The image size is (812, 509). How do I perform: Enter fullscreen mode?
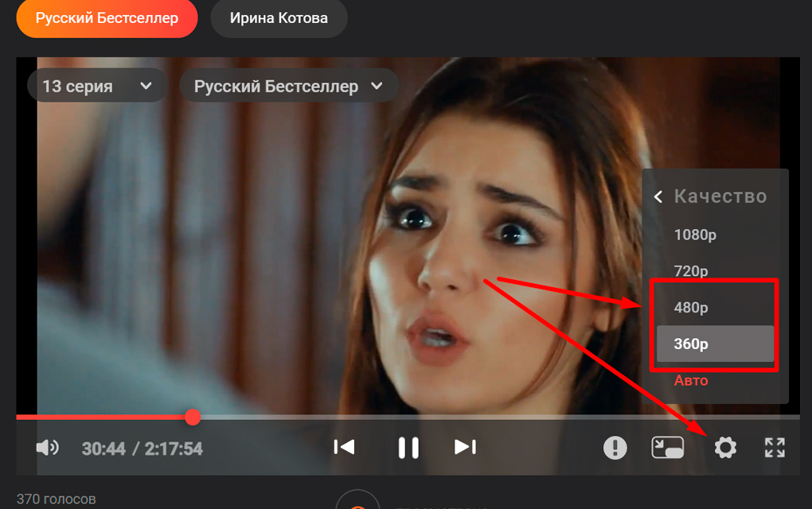775,448
